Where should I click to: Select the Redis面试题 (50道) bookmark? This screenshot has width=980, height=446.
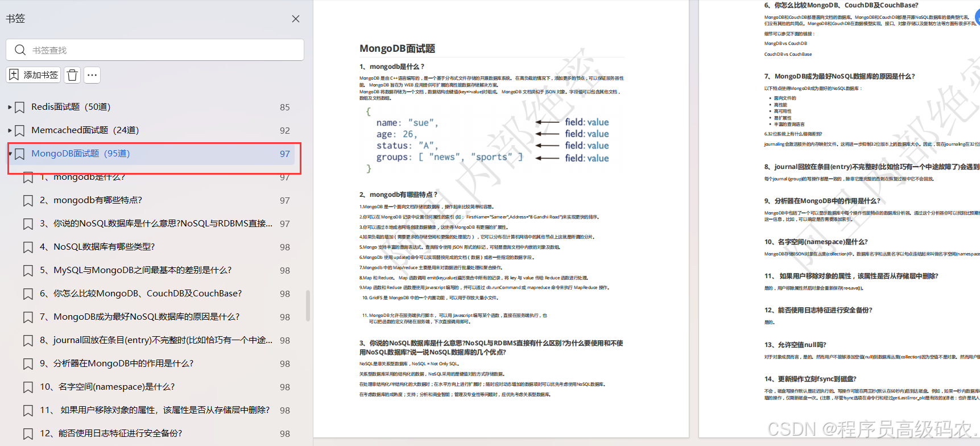(x=71, y=107)
